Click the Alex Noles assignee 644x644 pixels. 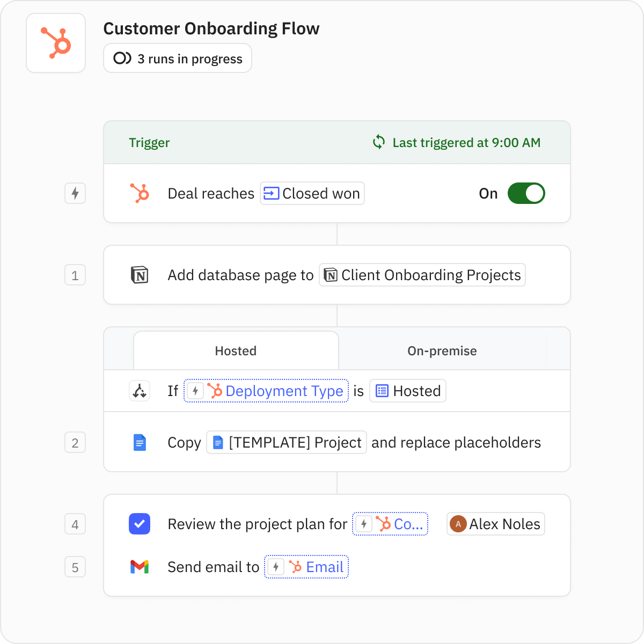coord(495,524)
